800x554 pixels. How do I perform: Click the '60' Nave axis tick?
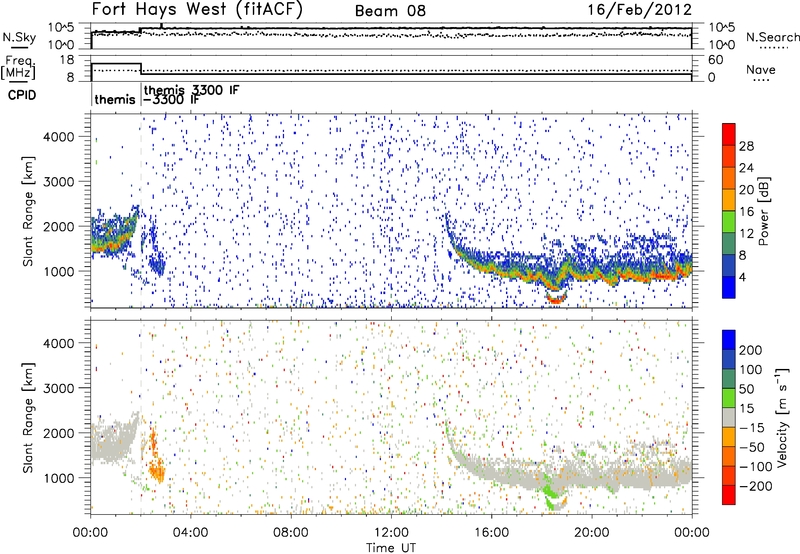pos(716,60)
